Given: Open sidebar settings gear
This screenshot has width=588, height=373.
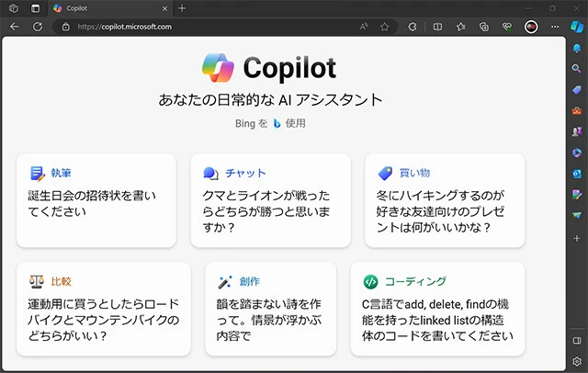Looking at the screenshot, I should [577, 361].
